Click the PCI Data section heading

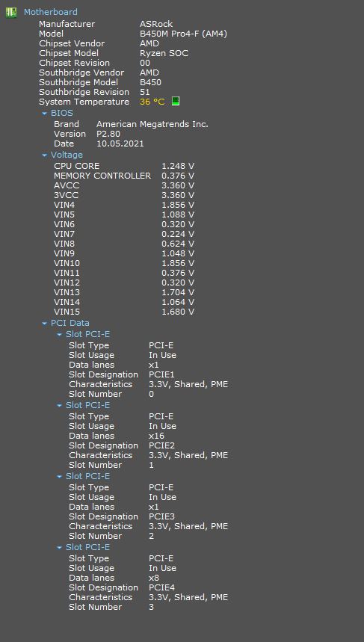[x=70, y=323]
